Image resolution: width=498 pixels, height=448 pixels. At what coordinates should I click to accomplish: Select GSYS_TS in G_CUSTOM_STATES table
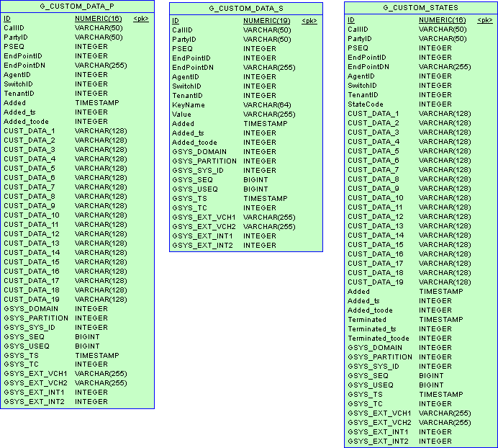[366, 395]
